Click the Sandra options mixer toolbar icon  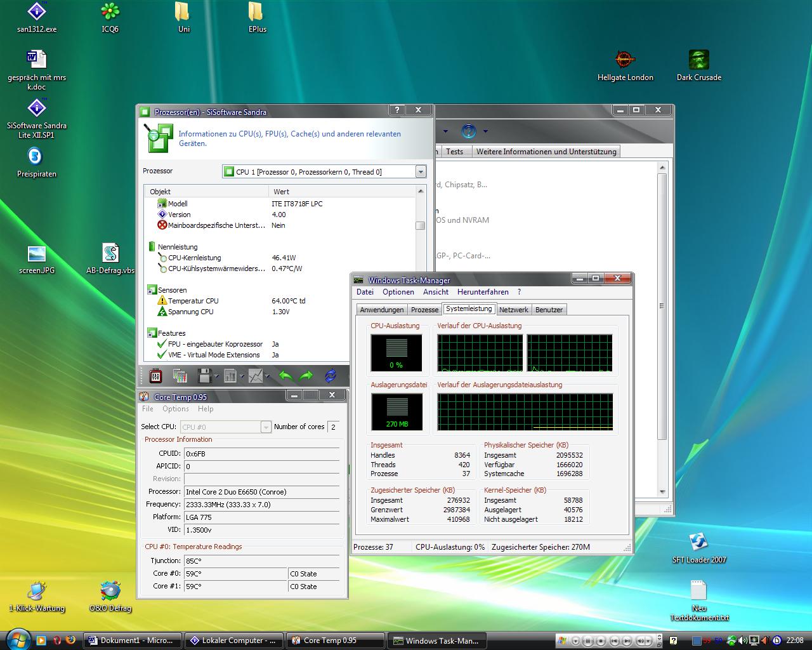pyautogui.click(x=155, y=376)
